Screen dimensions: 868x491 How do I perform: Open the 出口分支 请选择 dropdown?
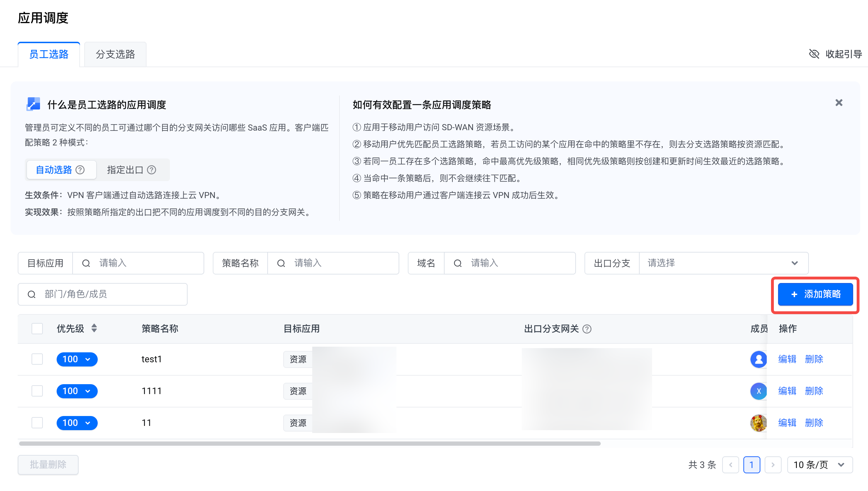click(x=723, y=263)
